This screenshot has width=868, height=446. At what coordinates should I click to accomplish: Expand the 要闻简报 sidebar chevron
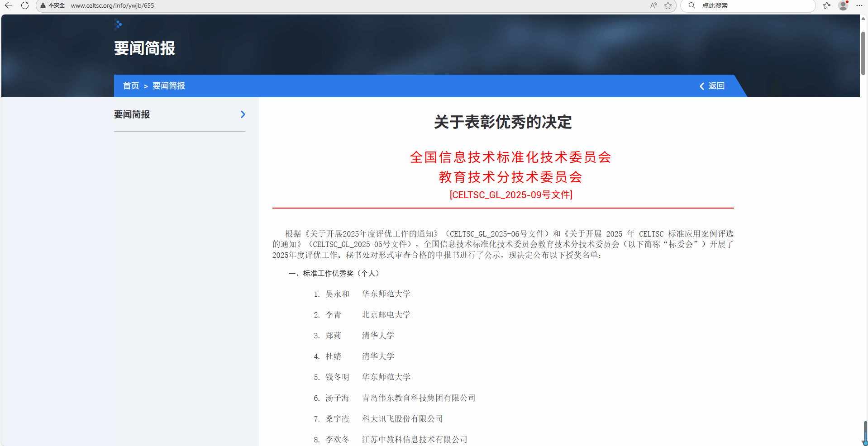(x=243, y=114)
